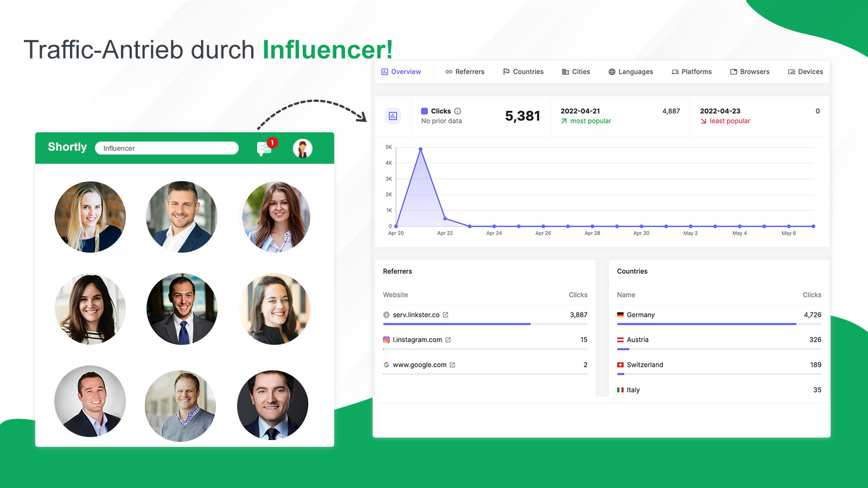This screenshot has width=868, height=488.
Task: Click the 4,726 clicks value for Germany
Action: (813, 315)
